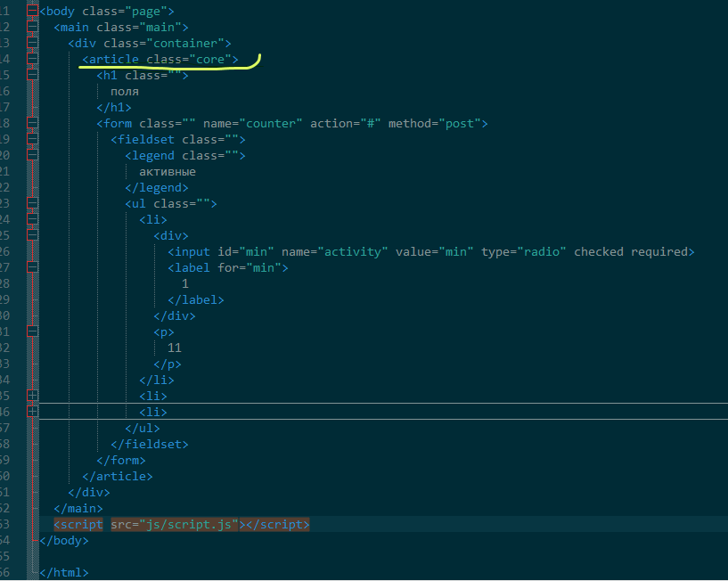This screenshot has height=581, width=728.
Task: Click the 'container' class value
Action: tap(185, 43)
